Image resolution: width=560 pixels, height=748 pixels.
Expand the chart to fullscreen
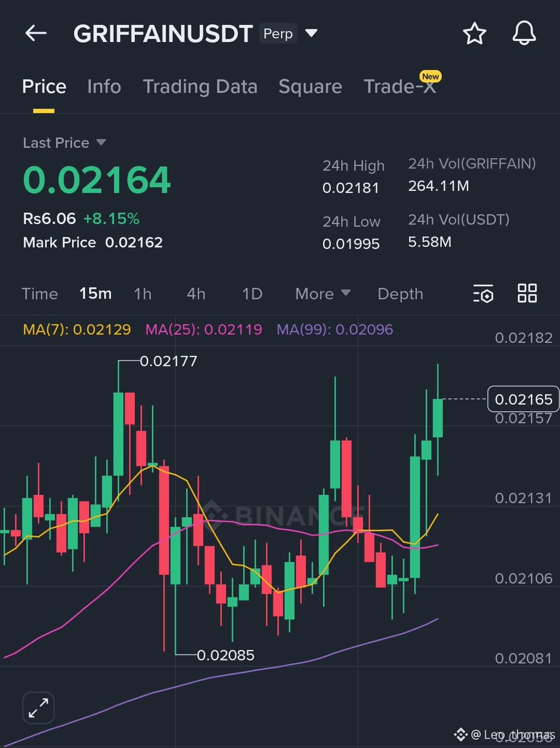(x=37, y=708)
